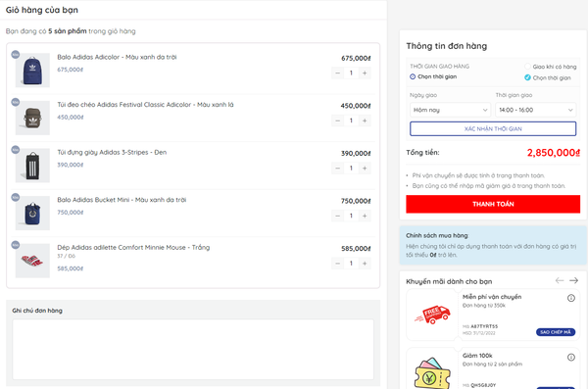Select 'Giao khi có hàng' radio option
This screenshot has width=588, height=389.
527,67
